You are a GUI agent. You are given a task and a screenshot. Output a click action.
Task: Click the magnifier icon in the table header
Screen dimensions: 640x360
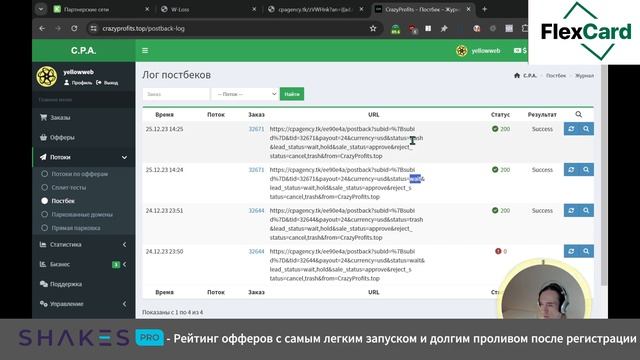pyautogui.click(x=579, y=114)
